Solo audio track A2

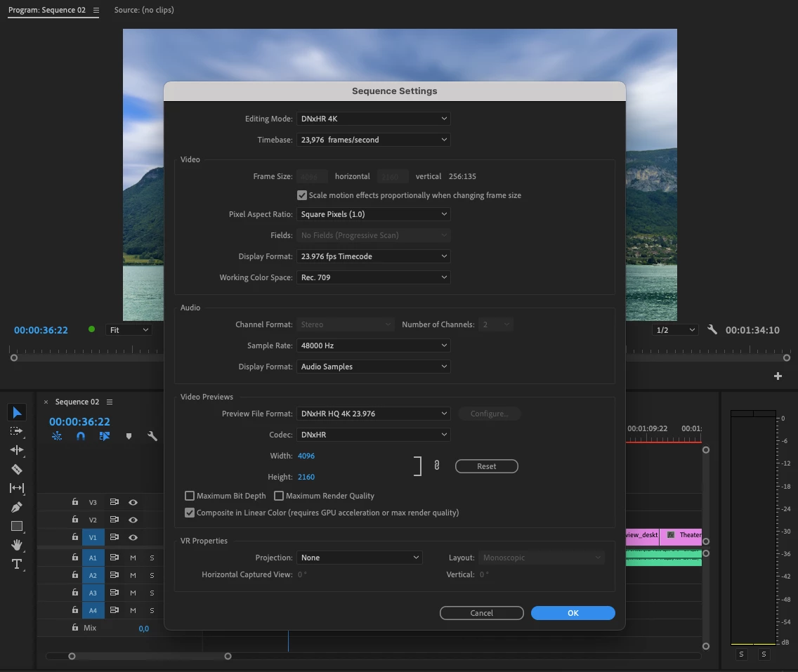[x=152, y=575]
